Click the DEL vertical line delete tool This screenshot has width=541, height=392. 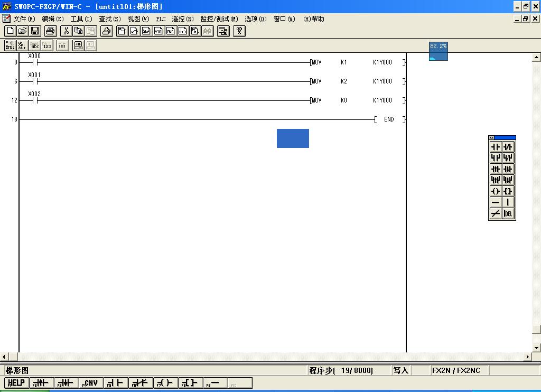click(508, 213)
